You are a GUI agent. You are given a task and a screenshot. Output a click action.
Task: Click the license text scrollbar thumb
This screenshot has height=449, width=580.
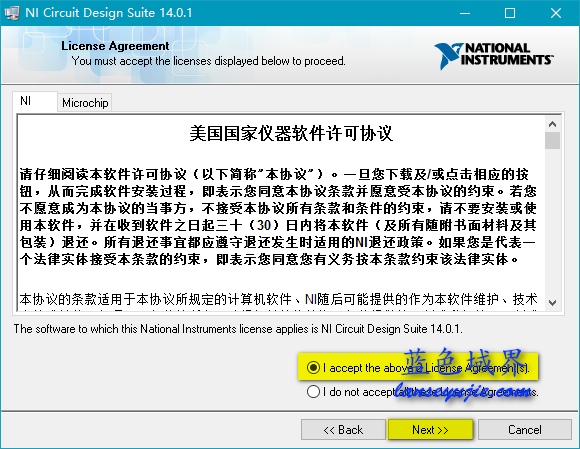[x=552, y=141]
